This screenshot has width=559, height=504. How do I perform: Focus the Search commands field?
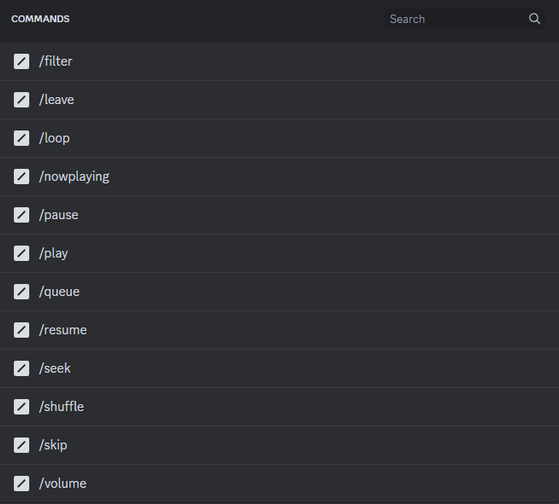tap(465, 19)
